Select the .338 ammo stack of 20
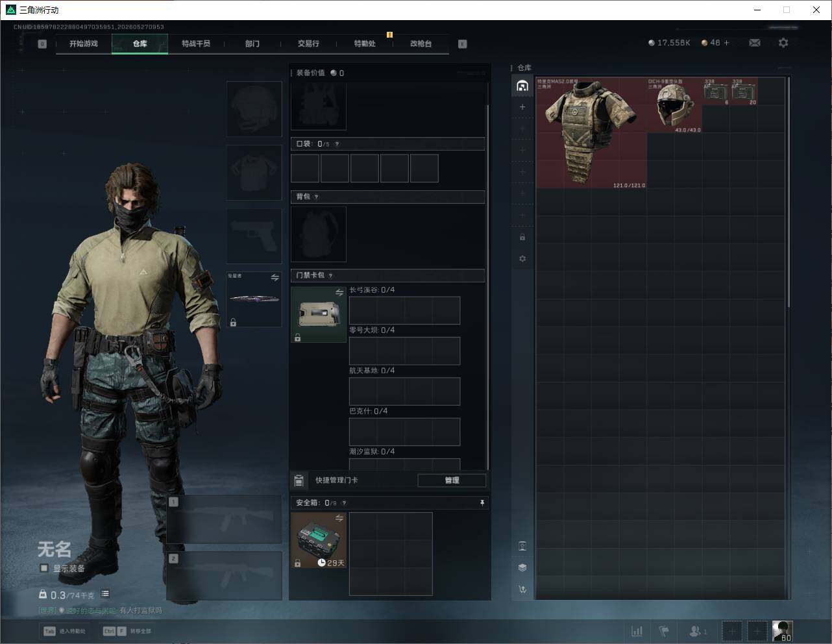The width and height of the screenshot is (832, 644). point(744,92)
